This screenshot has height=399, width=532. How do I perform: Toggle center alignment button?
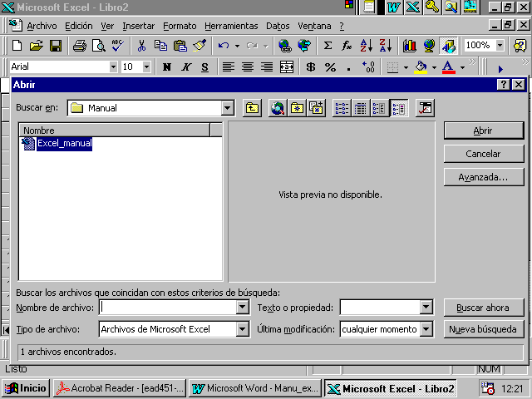point(248,66)
